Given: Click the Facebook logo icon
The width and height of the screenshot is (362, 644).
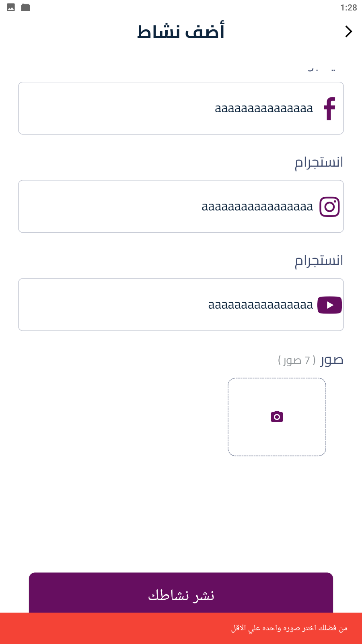Looking at the screenshot, I should [x=330, y=109].
